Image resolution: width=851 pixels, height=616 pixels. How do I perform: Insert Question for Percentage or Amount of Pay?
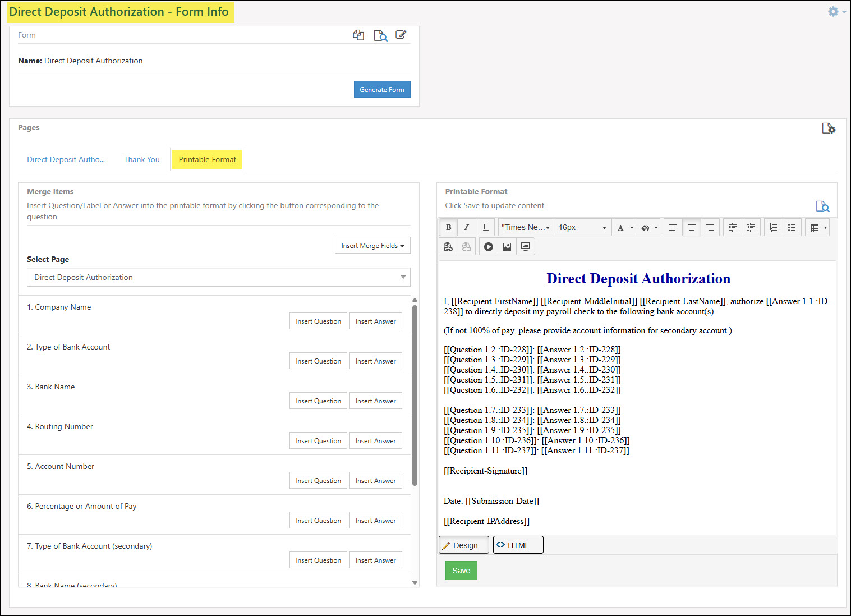pos(318,521)
